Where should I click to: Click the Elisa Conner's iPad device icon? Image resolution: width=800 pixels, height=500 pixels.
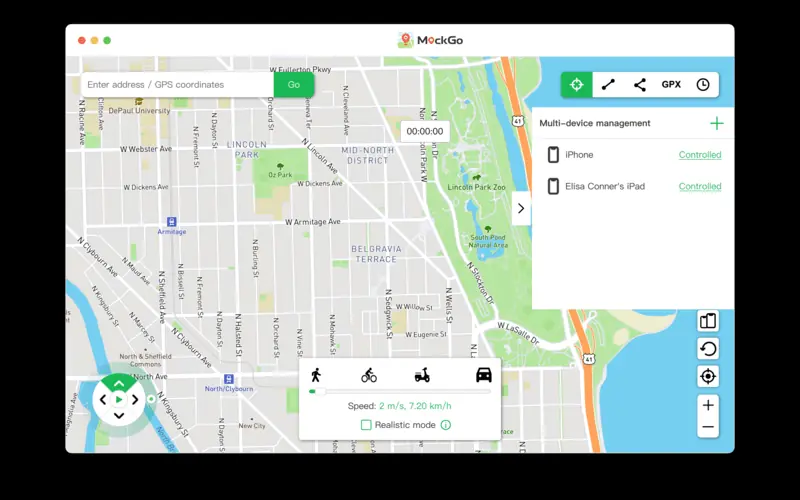pyautogui.click(x=553, y=186)
